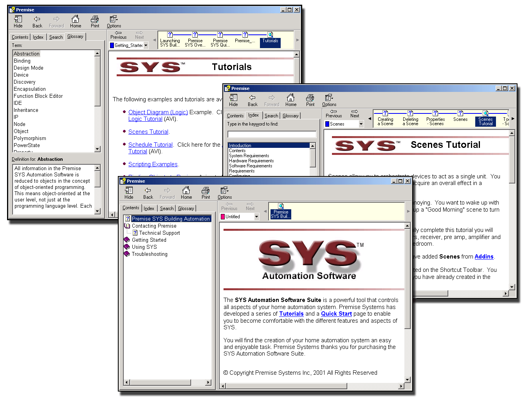Expand the Getting Started book
The height and width of the screenshot is (406, 532).
(x=127, y=240)
